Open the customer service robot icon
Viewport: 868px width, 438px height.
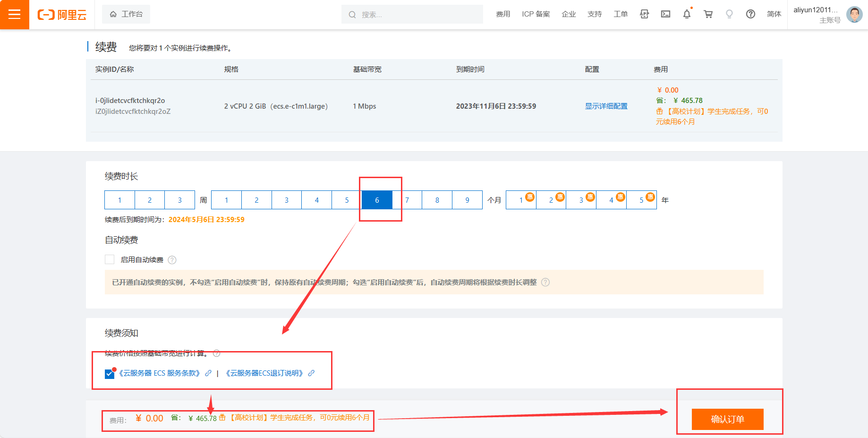point(644,14)
